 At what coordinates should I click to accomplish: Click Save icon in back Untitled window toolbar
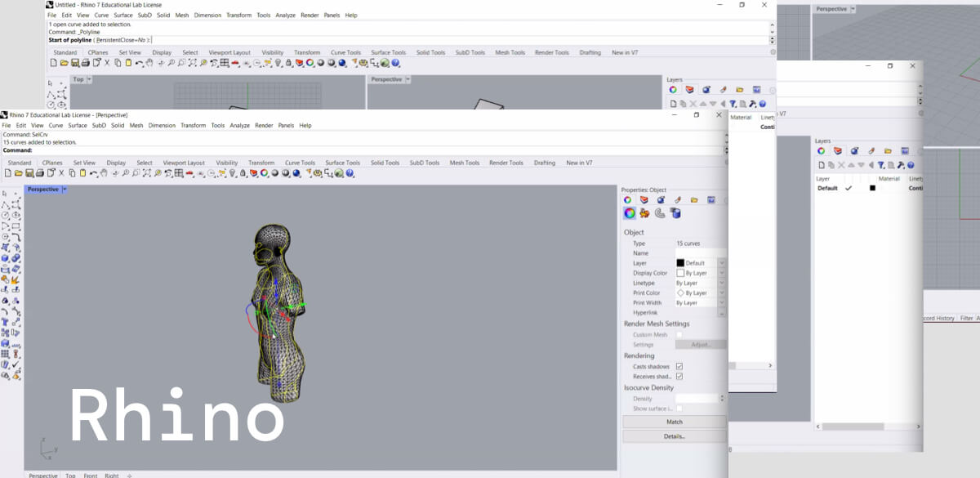pos(75,63)
